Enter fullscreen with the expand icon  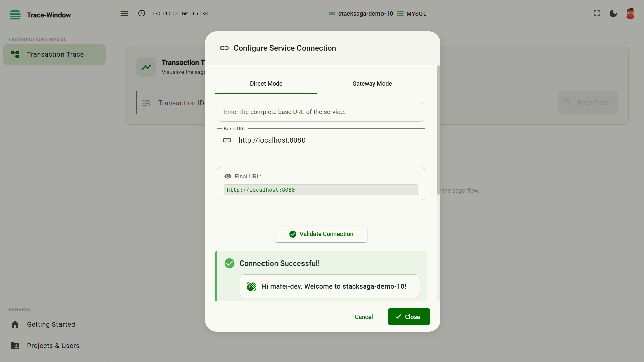coord(597,13)
